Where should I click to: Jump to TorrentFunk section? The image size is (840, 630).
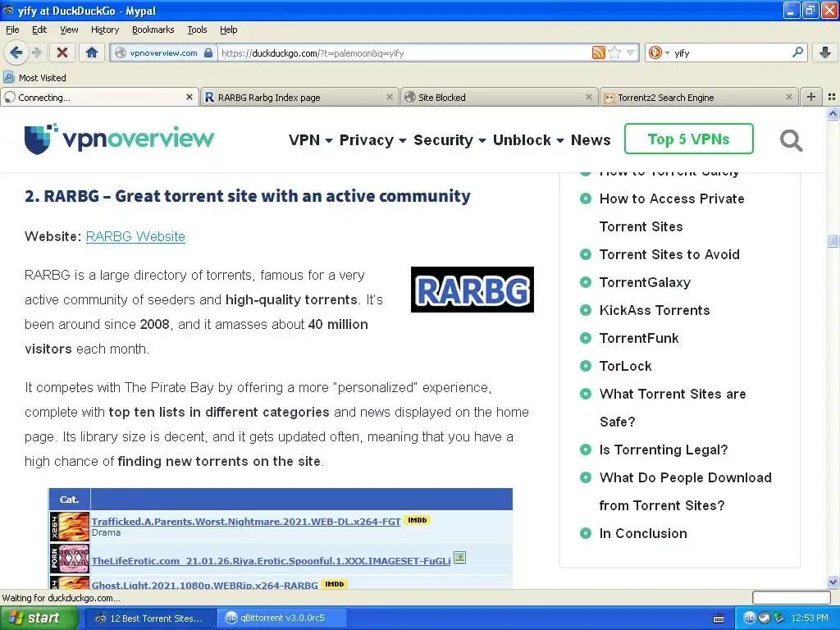[x=639, y=338]
